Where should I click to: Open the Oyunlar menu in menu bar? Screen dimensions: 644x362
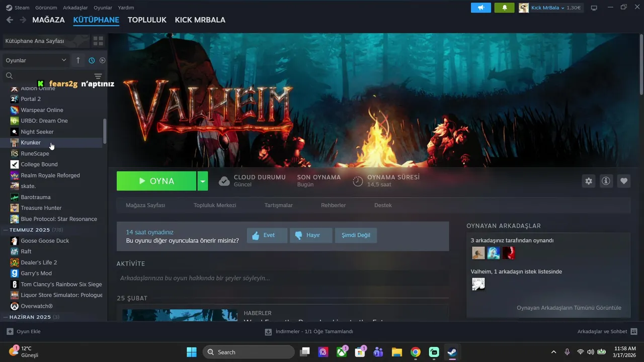pos(103,8)
